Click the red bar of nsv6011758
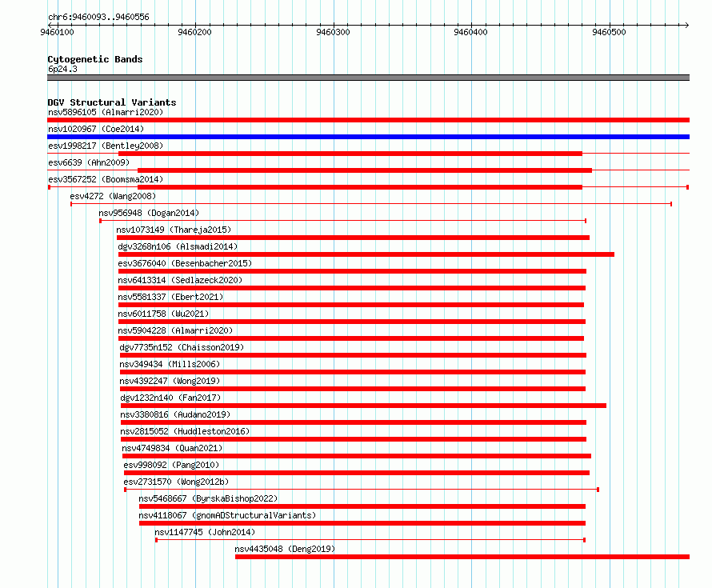This screenshot has width=712, height=588. tap(352, 322)
